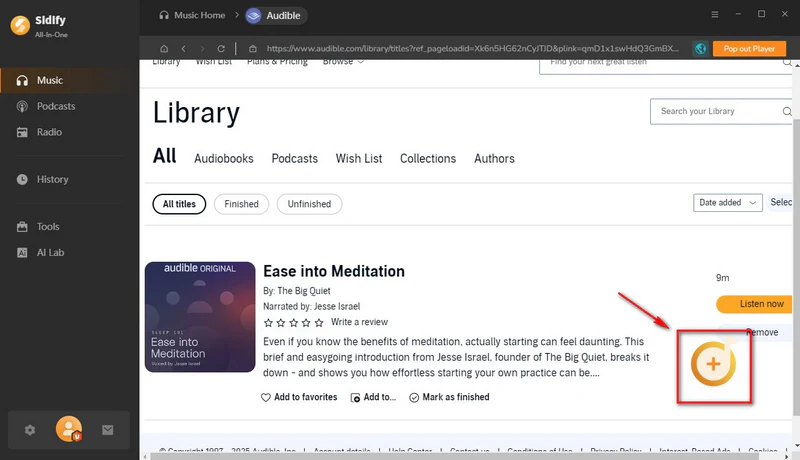
Task: Click the History clock icon
Action: coord(22,180)
